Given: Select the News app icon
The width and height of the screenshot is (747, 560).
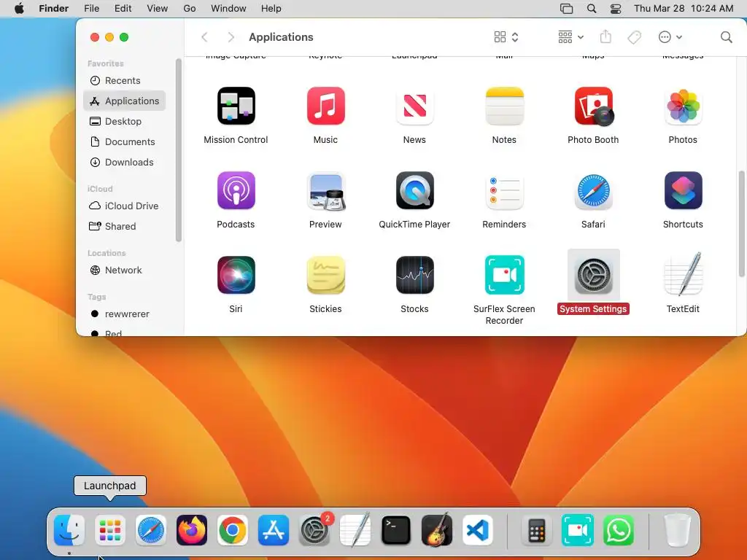Looking at the screenshot, I should [x=414, y=106].
